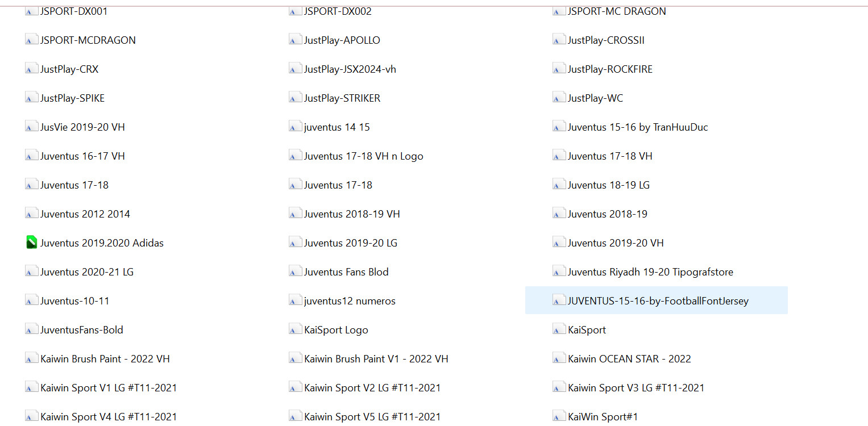Select the name Kaiwin Sport V3 LG #T11-2021
868x426 pixels.
click(x=636, y=388)
